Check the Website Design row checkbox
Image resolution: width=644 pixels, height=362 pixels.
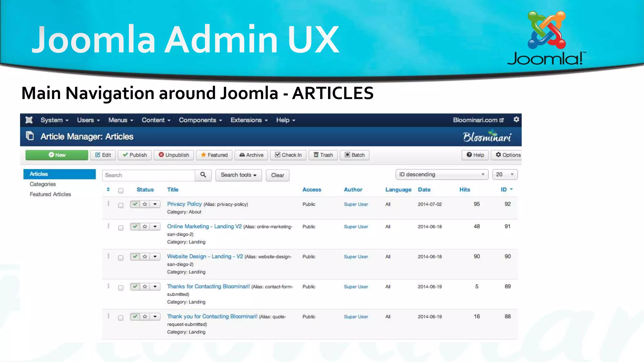pos(121,258)
